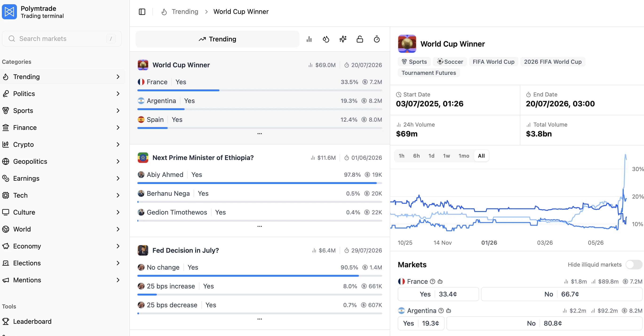Select the 1w chart range
The width and height of the screenshot is (644, 336).
tap(446, 156)
